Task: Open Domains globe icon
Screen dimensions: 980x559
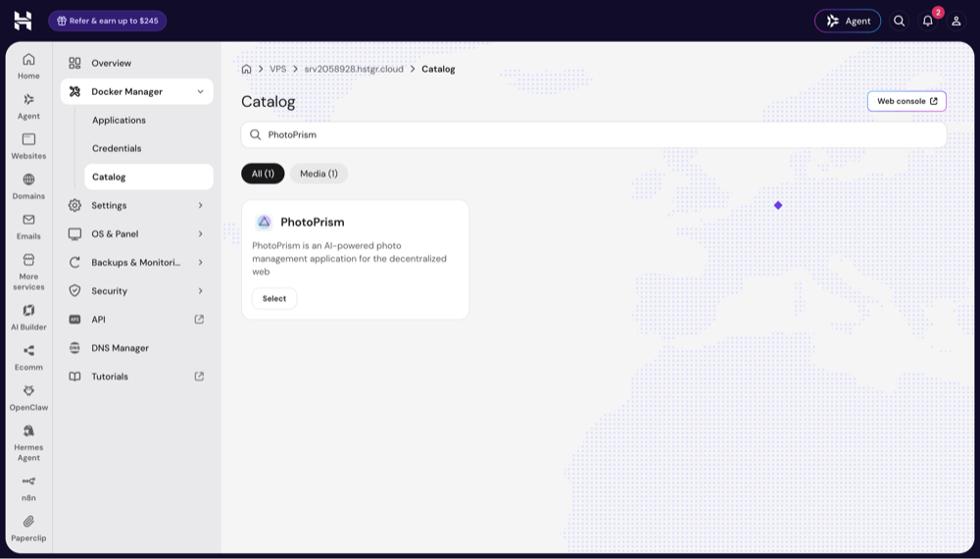Action: [28, 179]
